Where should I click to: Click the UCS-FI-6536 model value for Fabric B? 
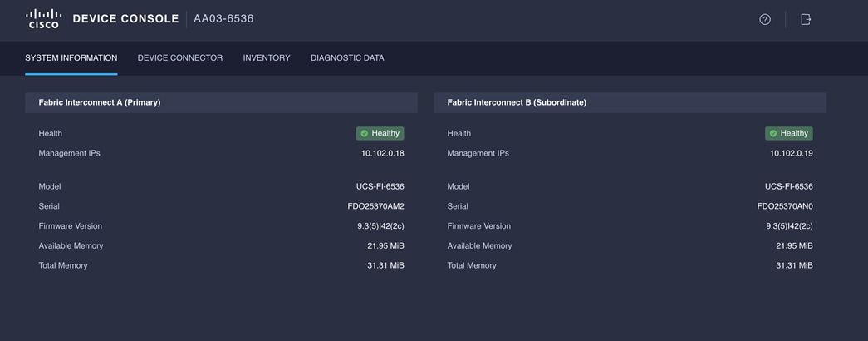coord(789,186)
